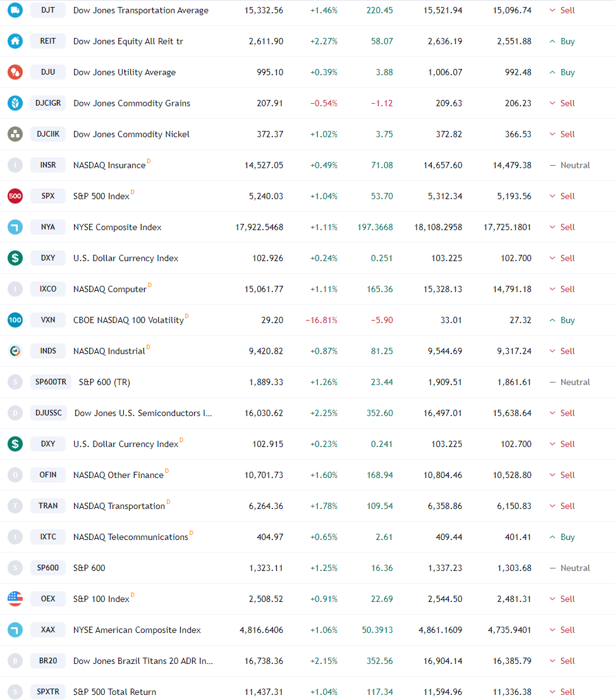
Task: Click the Commodity Grains wheat icon
Action: [15, 103]
